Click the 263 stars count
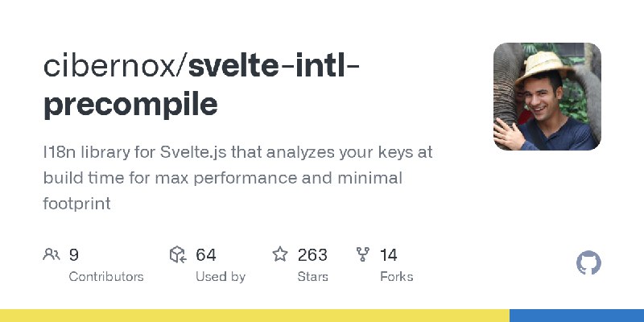 point(312,255)
